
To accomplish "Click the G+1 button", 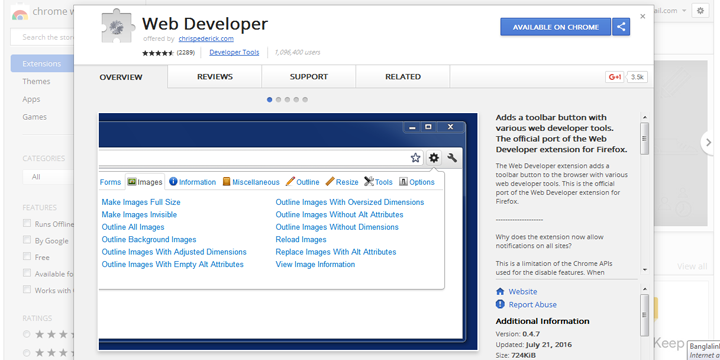I will pyautogui.click(x=615, y=77).
